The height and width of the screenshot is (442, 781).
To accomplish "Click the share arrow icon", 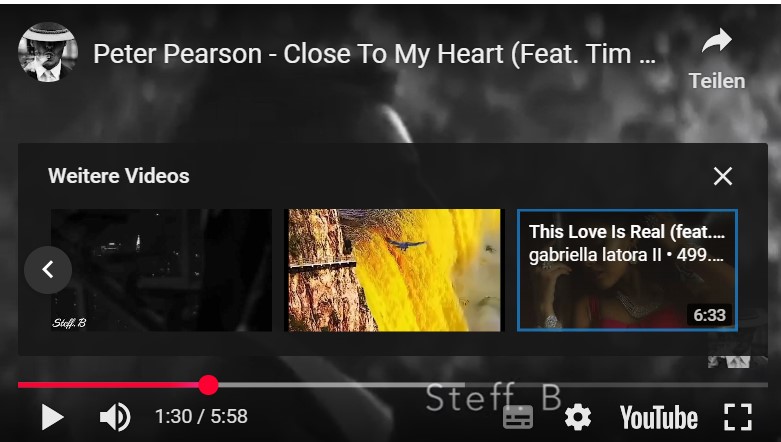I will tap(717, 41).
